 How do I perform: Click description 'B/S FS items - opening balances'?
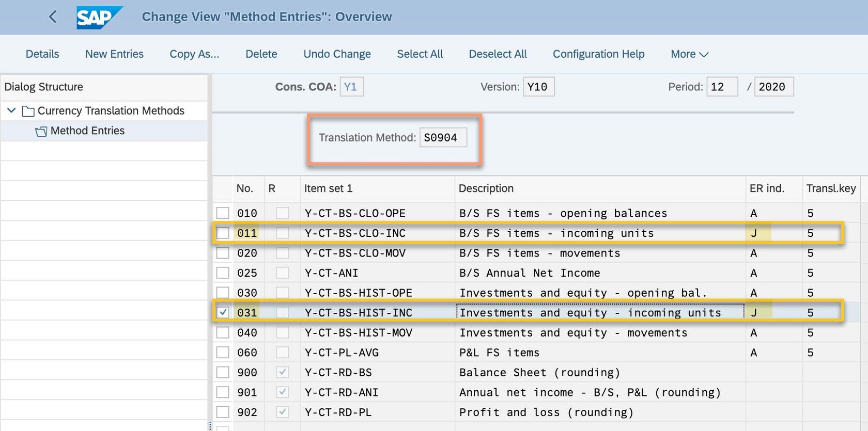(563, 213)
